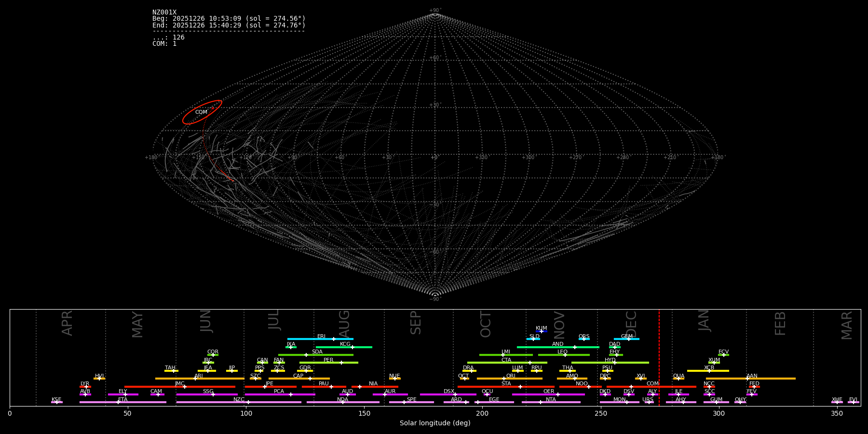Viewport: 868px width, 434px height.
Task: Click the XUM shower label
Action: (714, 360)
